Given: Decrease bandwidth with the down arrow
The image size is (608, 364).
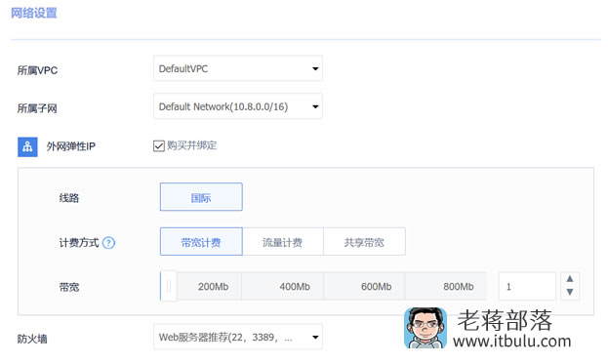Looking at the screenshot, I should coord(570,293).
